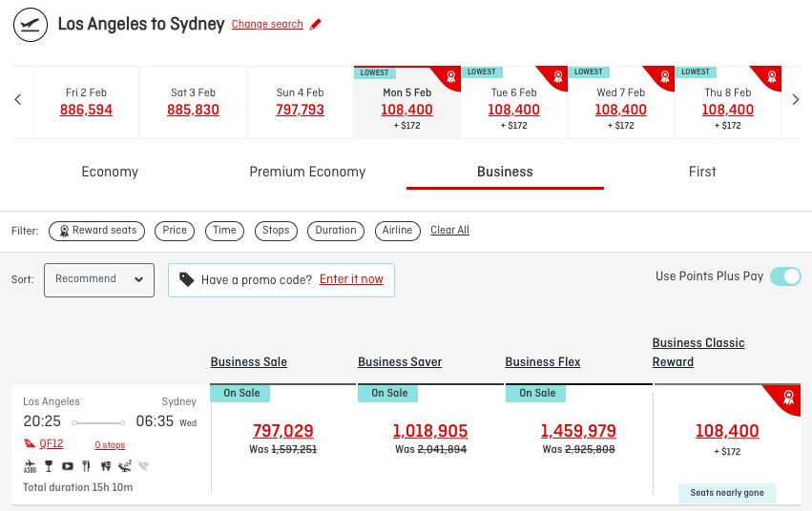Switch to the Business tab
812x511 pixels.
click(x=505, y=172)
